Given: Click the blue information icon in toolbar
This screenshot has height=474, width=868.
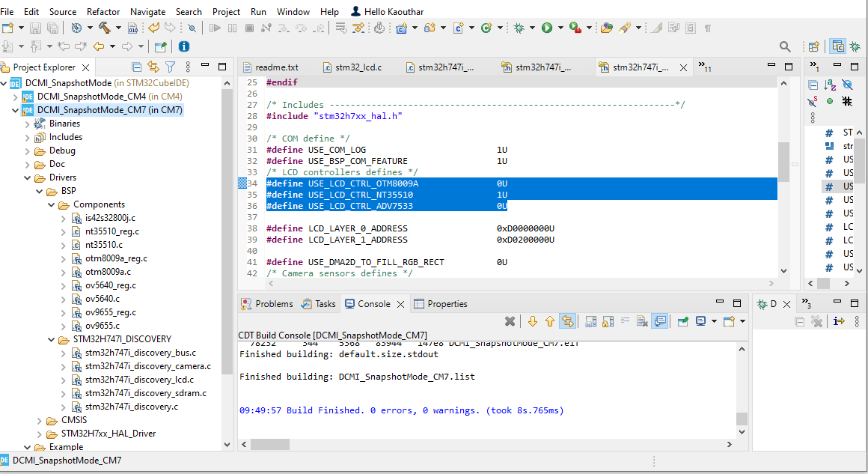Looking at the screenshot, I should click(184, 46).
